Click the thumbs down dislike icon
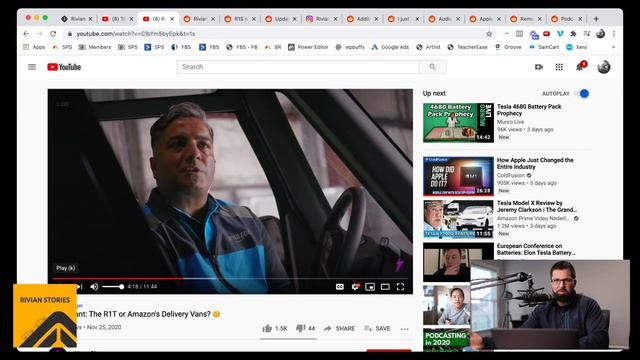The width and height of the screenshot is (640, 360). coord(300,328)
